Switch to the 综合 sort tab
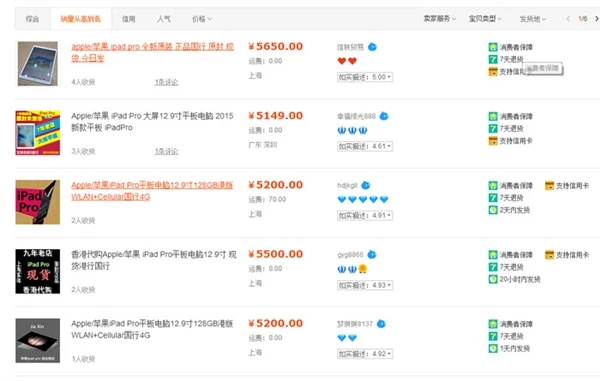 tap(33, 19)
